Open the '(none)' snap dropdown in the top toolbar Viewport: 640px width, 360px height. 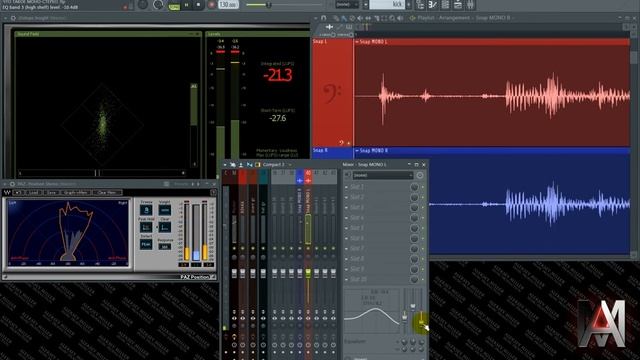[347, 4]
